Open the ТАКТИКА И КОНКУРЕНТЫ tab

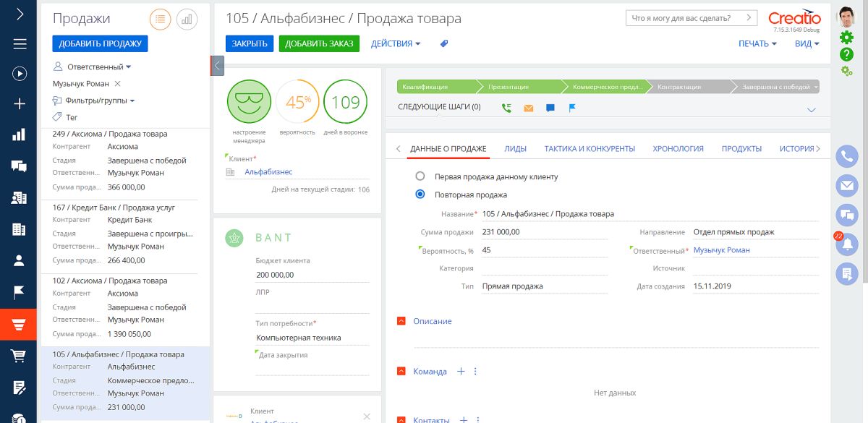pyautogui.click(x=590, y=148)
